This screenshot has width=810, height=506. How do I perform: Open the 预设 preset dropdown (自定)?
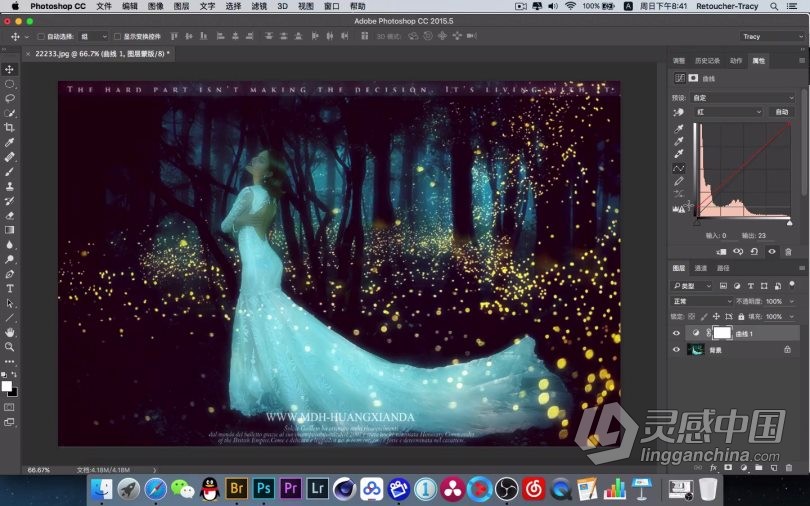coord(742,98)
